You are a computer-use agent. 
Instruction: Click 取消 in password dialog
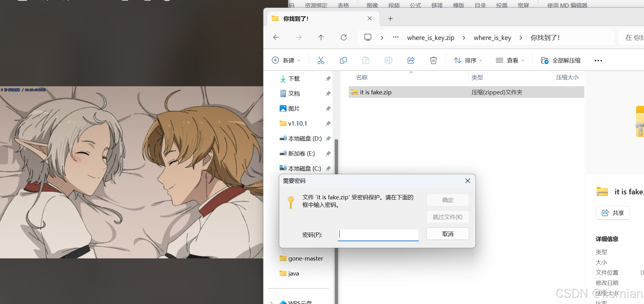click(448, 234)
